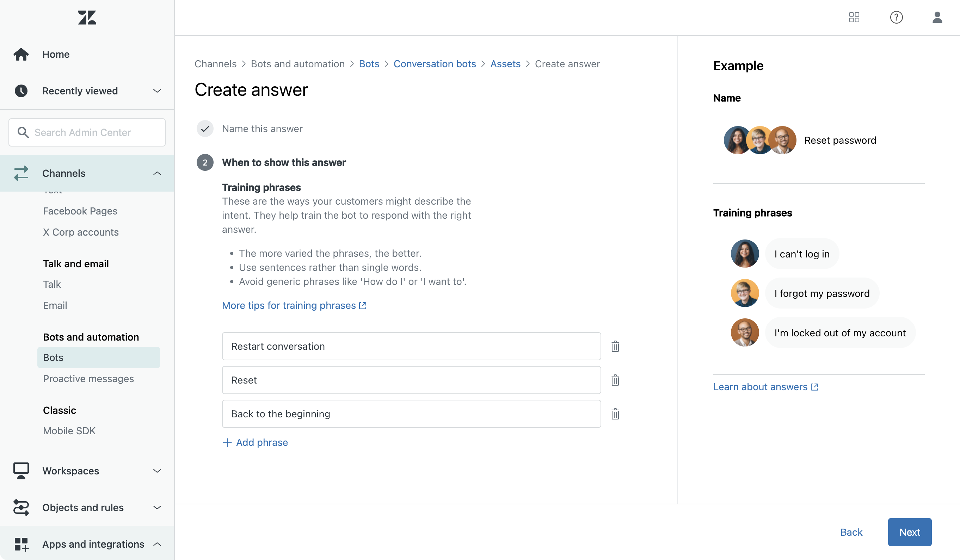Select Bots in the sidebar navigation
960x560 pixels.
pos(53,357)
